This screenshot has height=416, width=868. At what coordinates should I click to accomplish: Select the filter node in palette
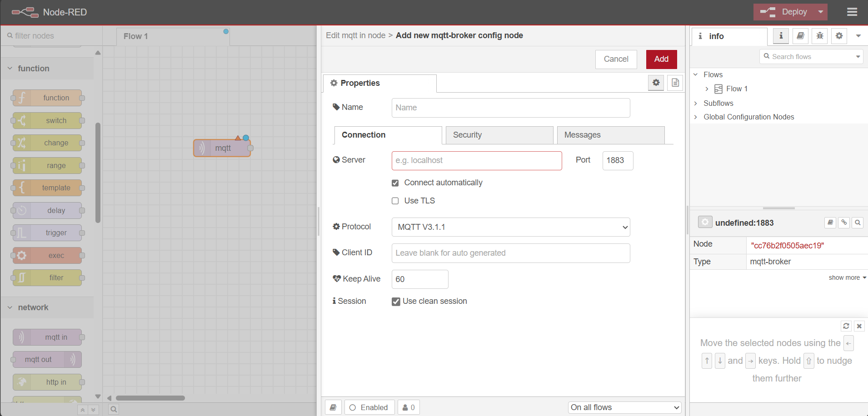[x=47, y=277]
